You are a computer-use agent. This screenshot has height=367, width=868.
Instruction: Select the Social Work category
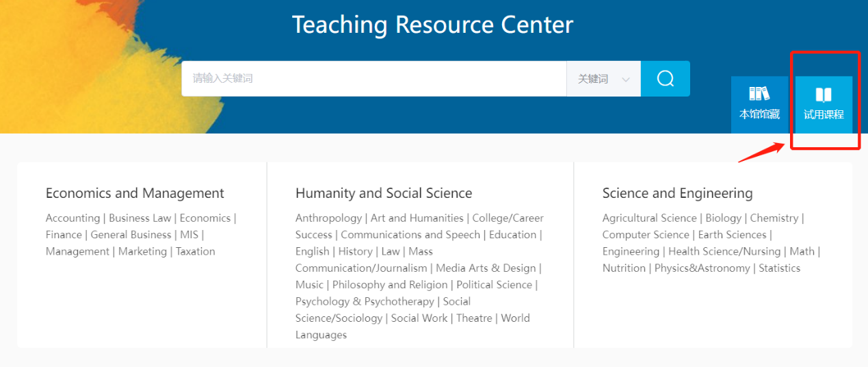click(x=419, y=318)
